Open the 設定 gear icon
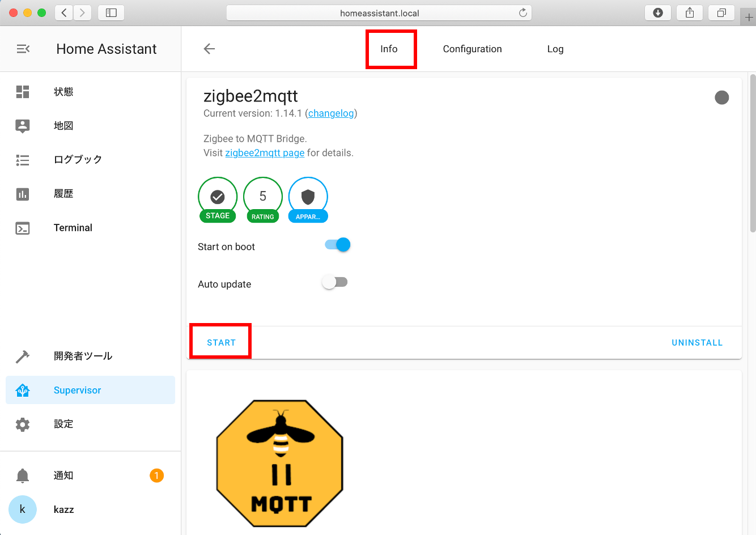Image resolution: width=756 pixels, height=535 pixels. [23, 424]
